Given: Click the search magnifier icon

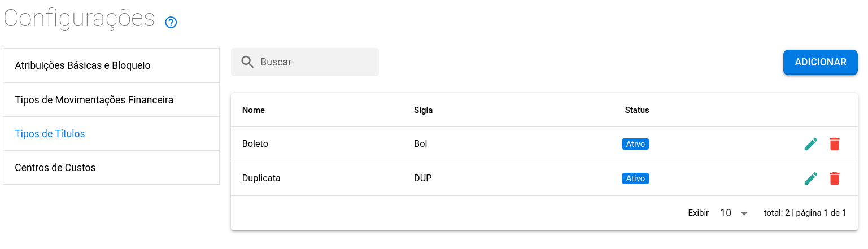Looking at the screenshot, I should click(247, 62).
